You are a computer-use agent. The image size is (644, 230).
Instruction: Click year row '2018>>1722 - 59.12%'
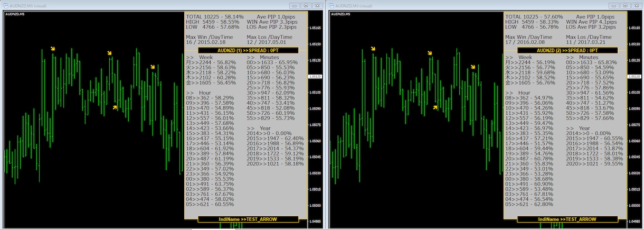(x=275, y=154)
